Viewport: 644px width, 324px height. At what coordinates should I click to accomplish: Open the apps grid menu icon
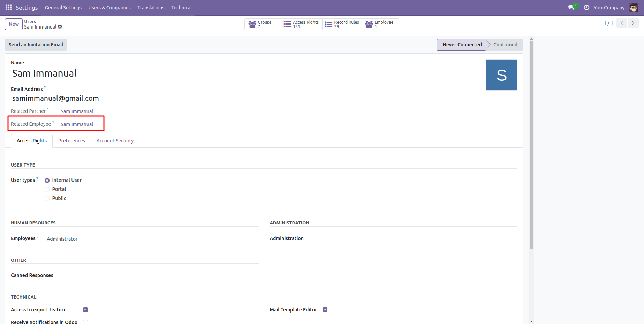click(x=8, y=7)
